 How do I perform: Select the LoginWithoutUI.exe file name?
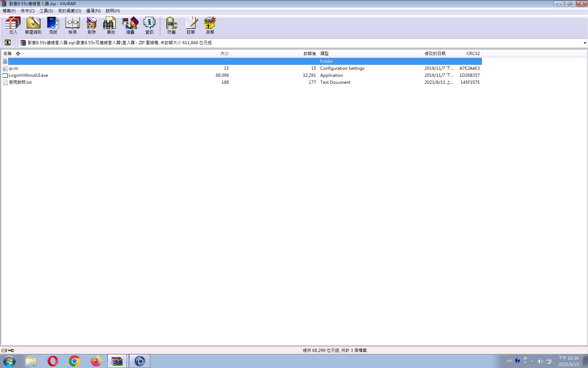click(x=28, y=75)
